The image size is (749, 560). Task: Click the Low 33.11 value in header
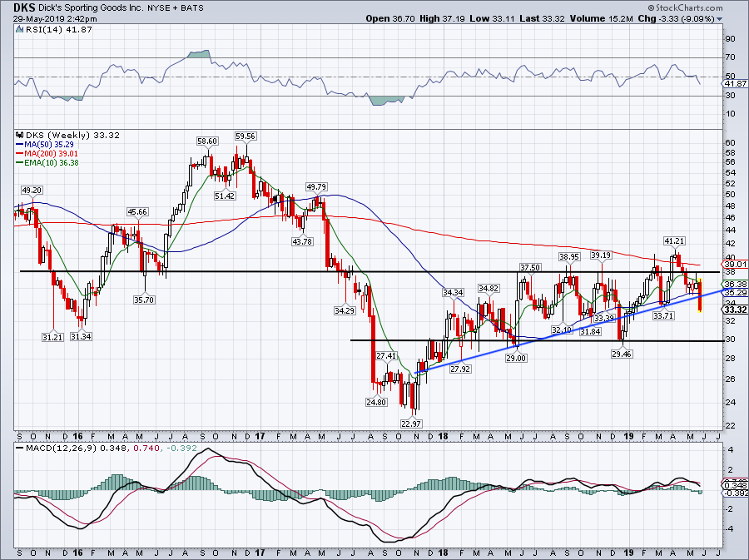[492, 18]
